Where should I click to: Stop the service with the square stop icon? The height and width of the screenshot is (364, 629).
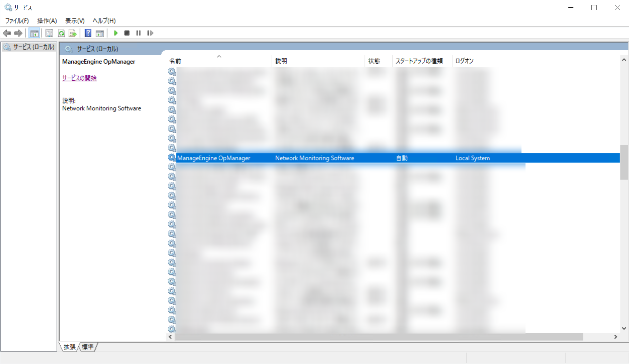coord(127,33)
